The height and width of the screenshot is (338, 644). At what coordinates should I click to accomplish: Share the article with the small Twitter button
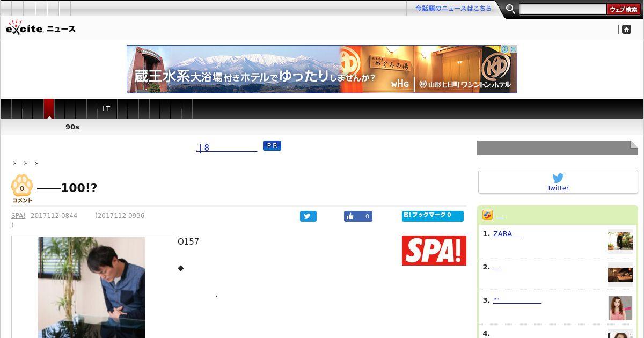point(308,216)
